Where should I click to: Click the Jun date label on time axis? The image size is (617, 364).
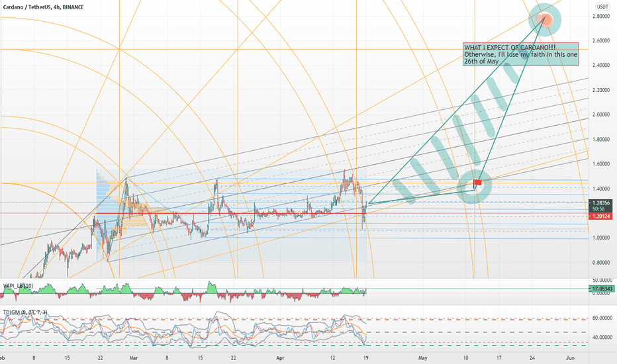tap(570, 358)
